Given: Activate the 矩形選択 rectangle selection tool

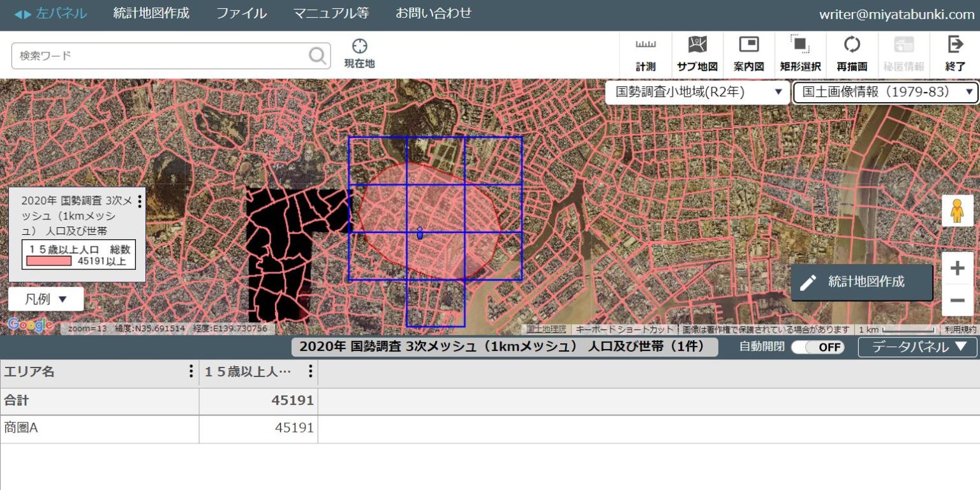Looking at the screenshot, I should pyautogui.click(x=800, y=51).
